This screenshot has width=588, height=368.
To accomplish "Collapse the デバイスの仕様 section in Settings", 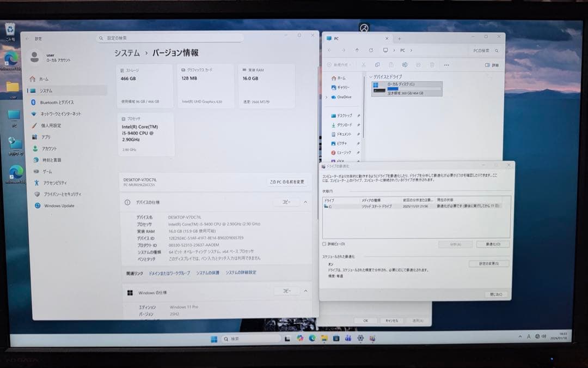I will tap(305, 202).
